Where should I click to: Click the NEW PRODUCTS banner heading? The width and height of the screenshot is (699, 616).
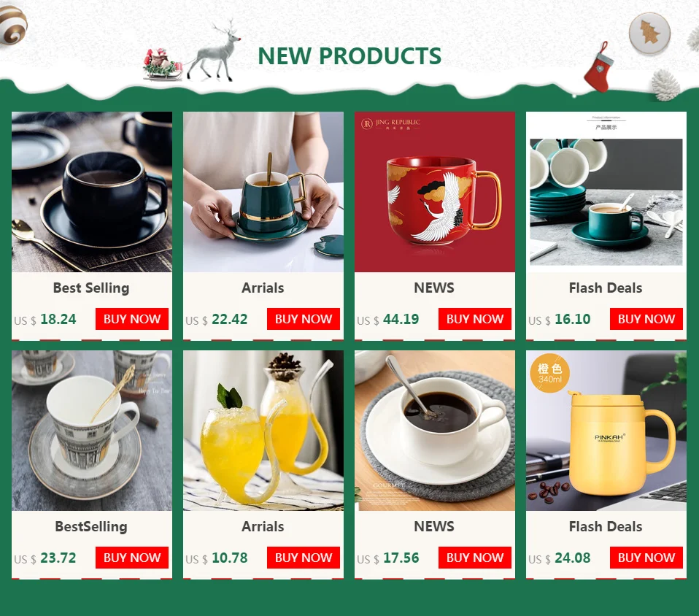(x=349, y=56)
